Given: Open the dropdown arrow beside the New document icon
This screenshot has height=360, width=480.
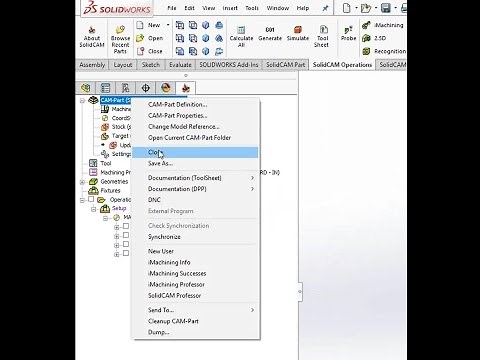Looking at the screenshot, I should [x=356, y=8].
